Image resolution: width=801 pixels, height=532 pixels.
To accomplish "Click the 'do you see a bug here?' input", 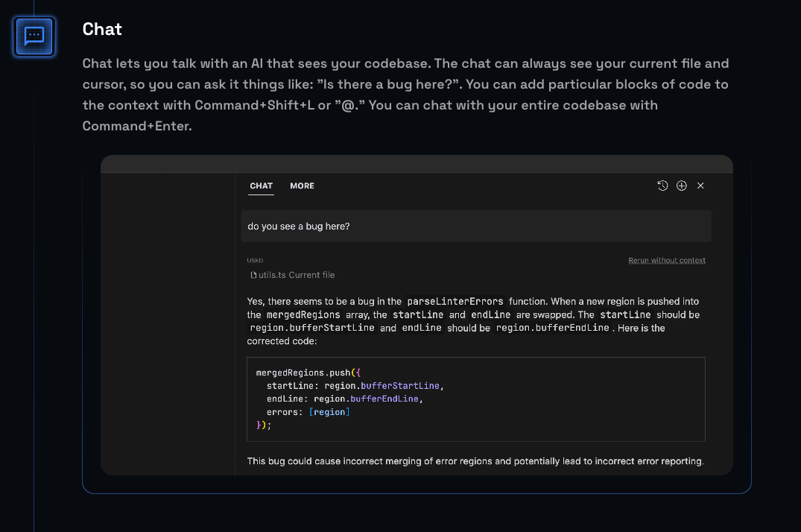I will tap(475, 226).
